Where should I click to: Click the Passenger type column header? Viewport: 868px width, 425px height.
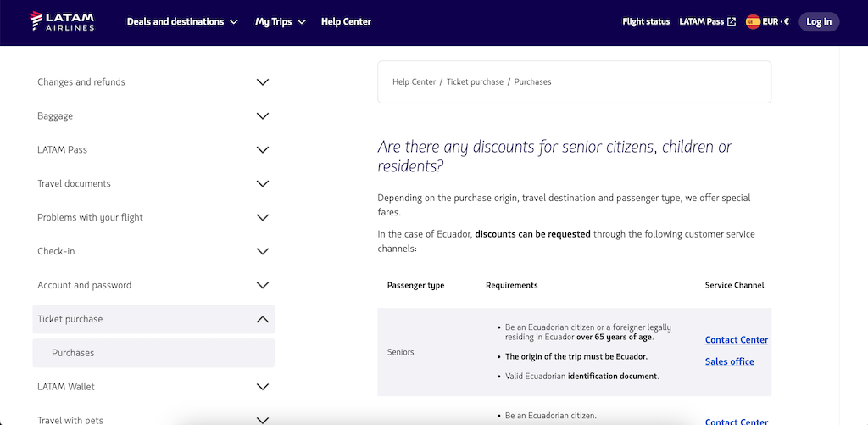415,285
